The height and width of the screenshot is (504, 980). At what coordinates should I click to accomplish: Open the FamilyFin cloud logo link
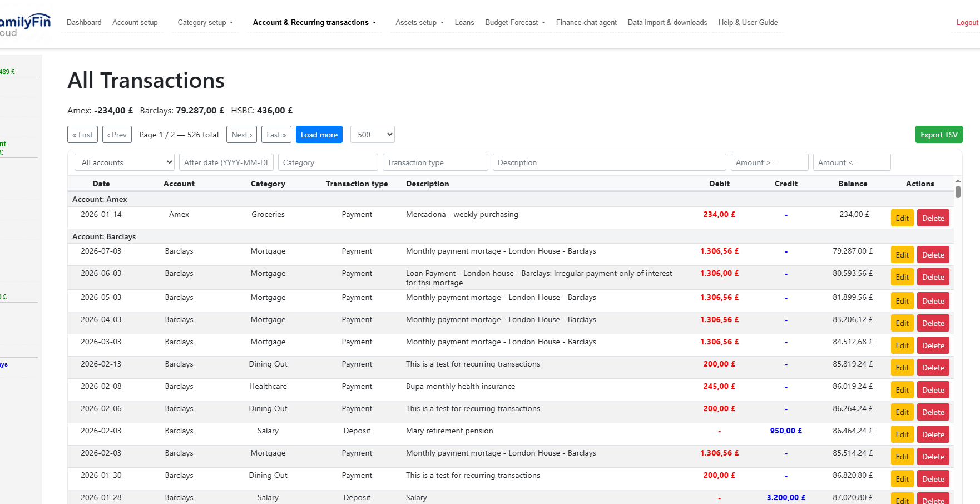coord(25,25)
